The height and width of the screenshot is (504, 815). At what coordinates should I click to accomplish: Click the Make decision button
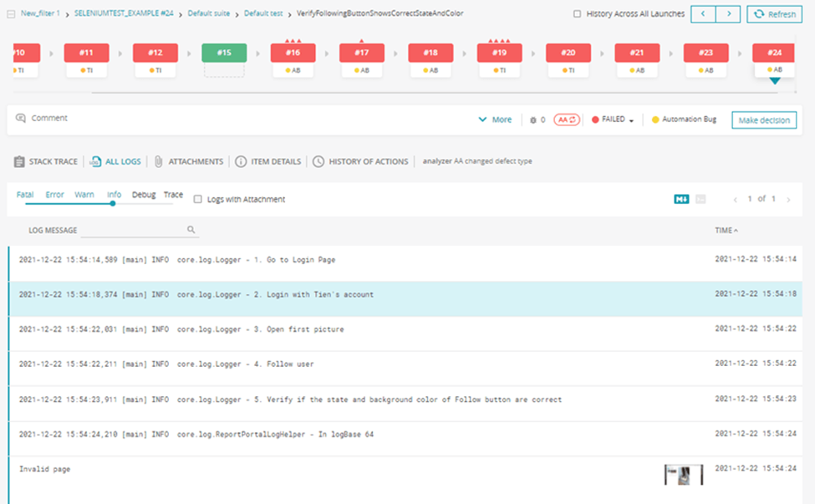coord(764,120)
